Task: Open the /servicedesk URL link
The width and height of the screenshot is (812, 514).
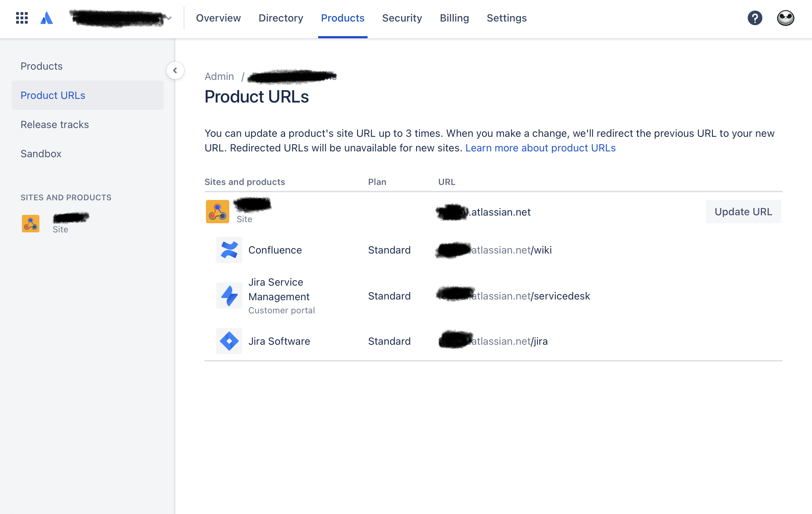Action: click(513, 295)
